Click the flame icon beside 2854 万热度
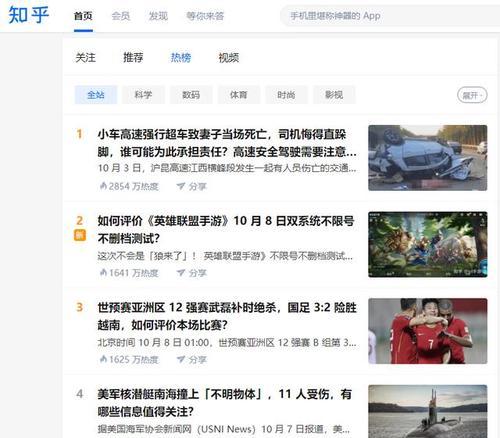The width and height of the screenshot is (500, 438). [103, 186]
